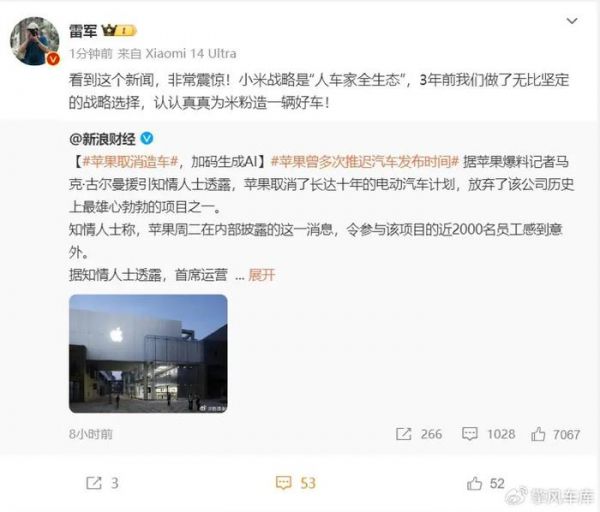Open the #苹果曾多次推迟汽车发布时间# hashtag
The image size is (600, 512).
pos(365,162)
